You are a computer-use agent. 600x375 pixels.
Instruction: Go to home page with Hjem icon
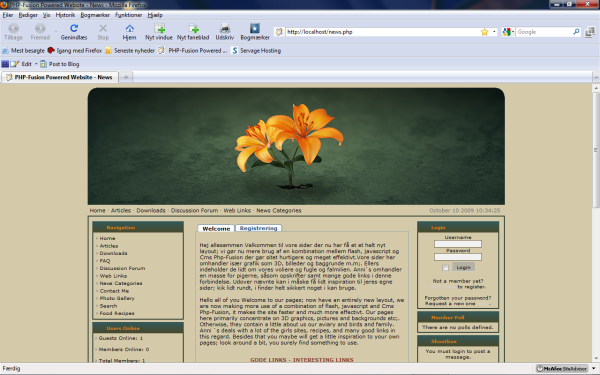pyautogui.click(x=129, y=28)
